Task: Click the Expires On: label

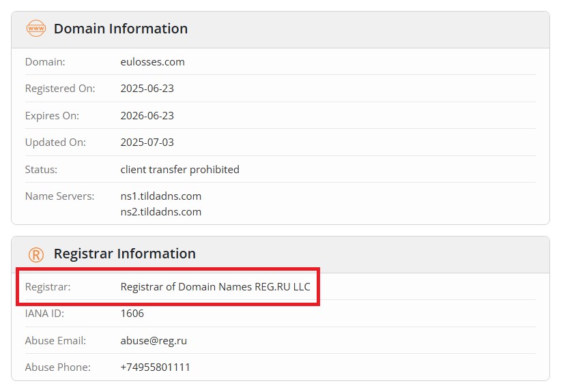Action: [52, 116]
